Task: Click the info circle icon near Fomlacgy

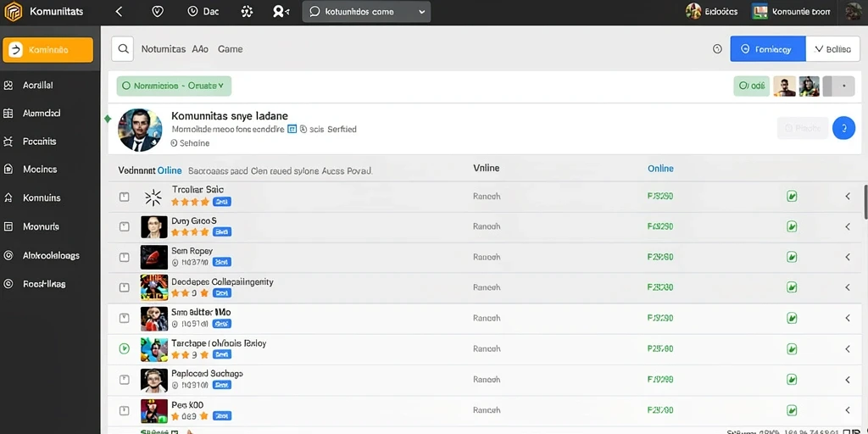Action: (717, 49)
